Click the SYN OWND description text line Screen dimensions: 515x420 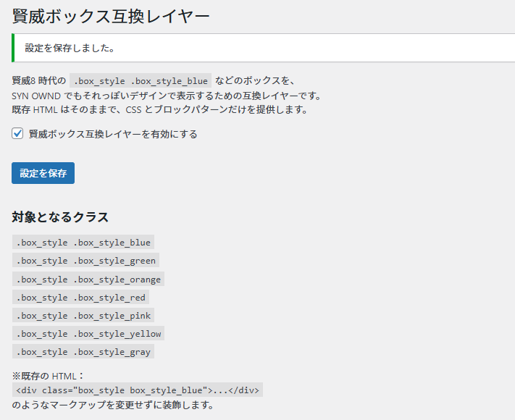point(166,96)
